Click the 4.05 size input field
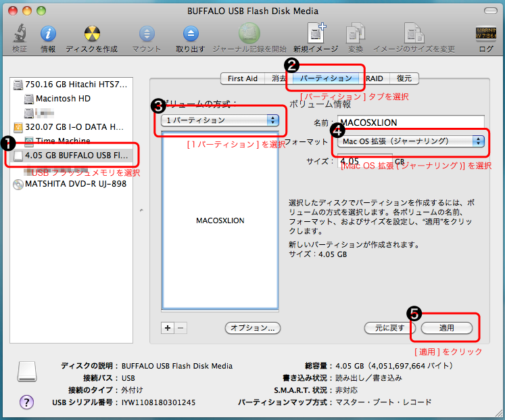 click(x=365, y=161)
